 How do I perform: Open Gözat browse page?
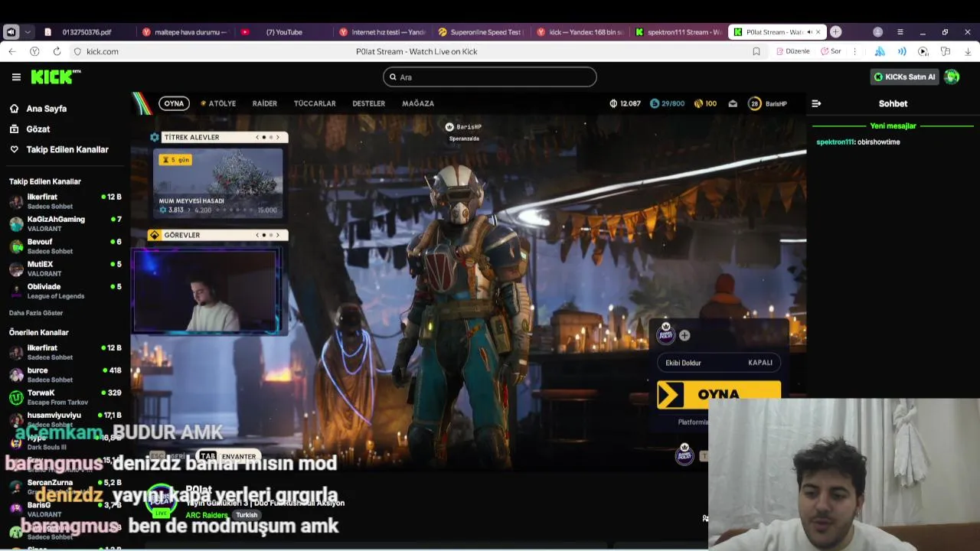(x=38, y=129)
